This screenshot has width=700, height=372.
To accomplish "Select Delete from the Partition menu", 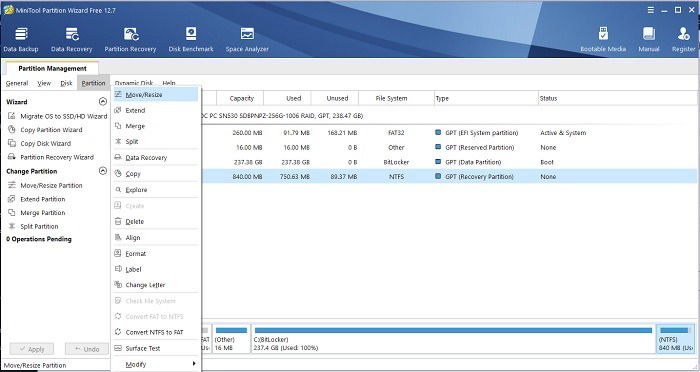I will coord(155,222).
